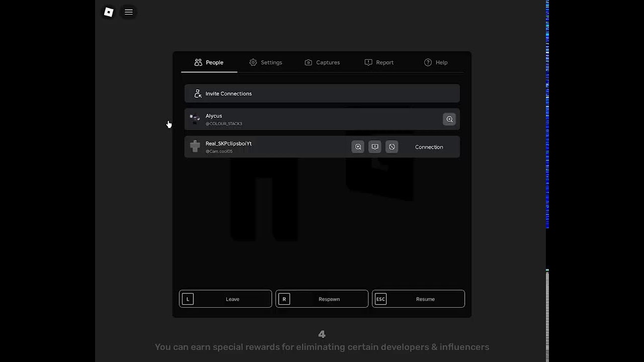Select @COLOUR_STACK3 username text
Screen dimensions: 644x362
(224, 124)
